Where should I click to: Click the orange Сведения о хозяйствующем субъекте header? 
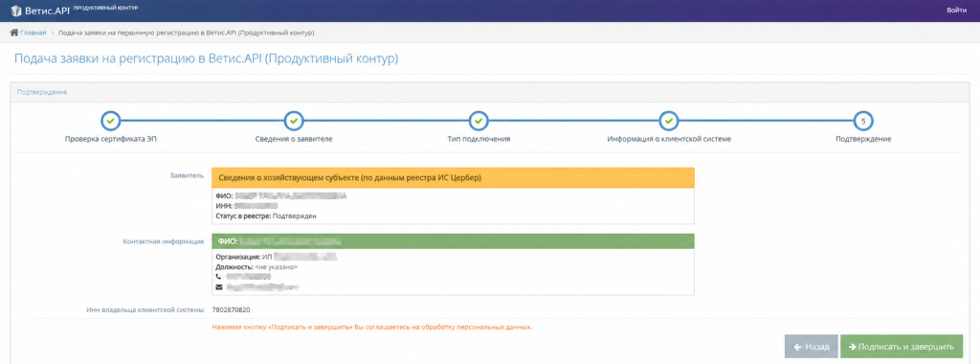coord(453,177)
